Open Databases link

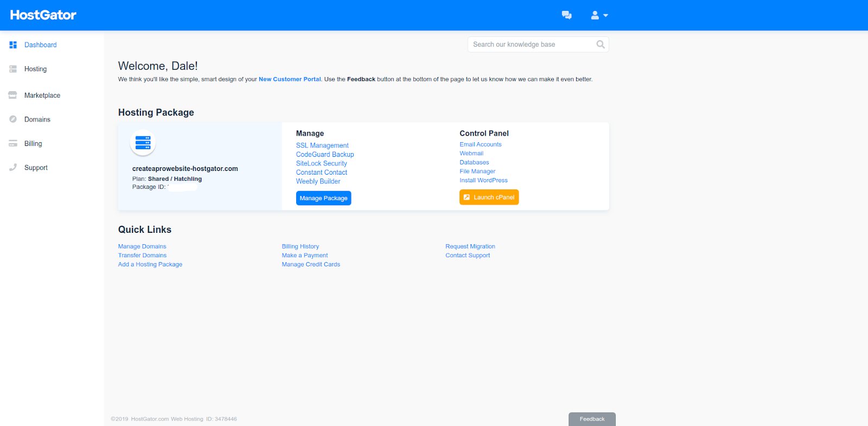point(475,162)
